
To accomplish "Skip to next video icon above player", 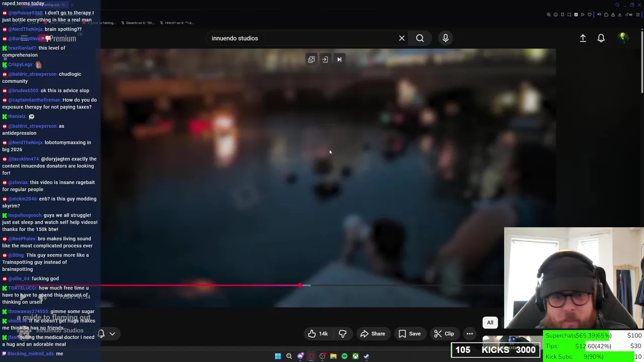I will [x=339, y=59].
